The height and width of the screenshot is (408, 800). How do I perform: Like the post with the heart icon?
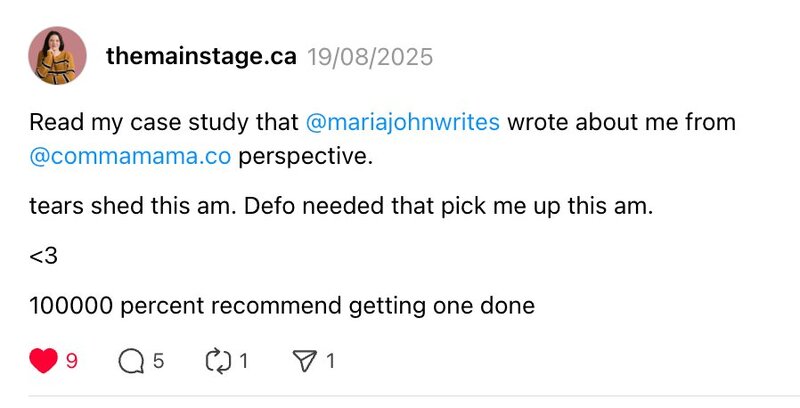[x=43, y=361]
